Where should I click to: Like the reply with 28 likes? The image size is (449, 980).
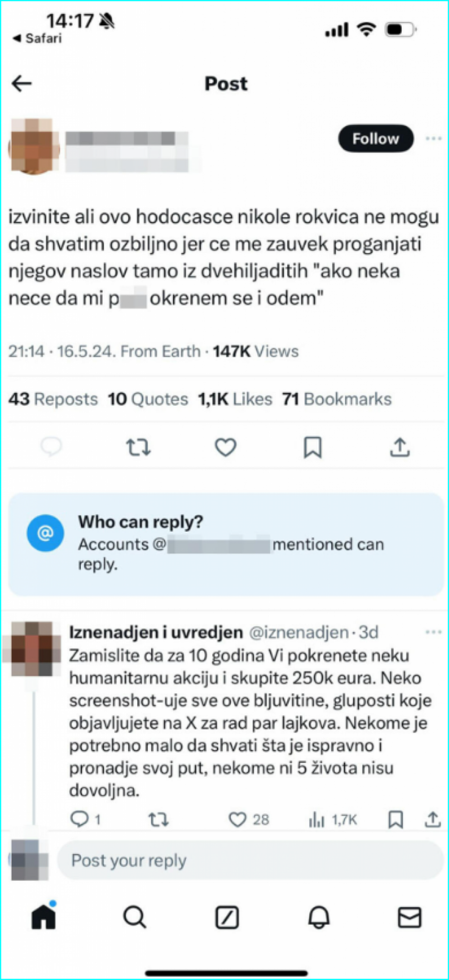(237, 819)
